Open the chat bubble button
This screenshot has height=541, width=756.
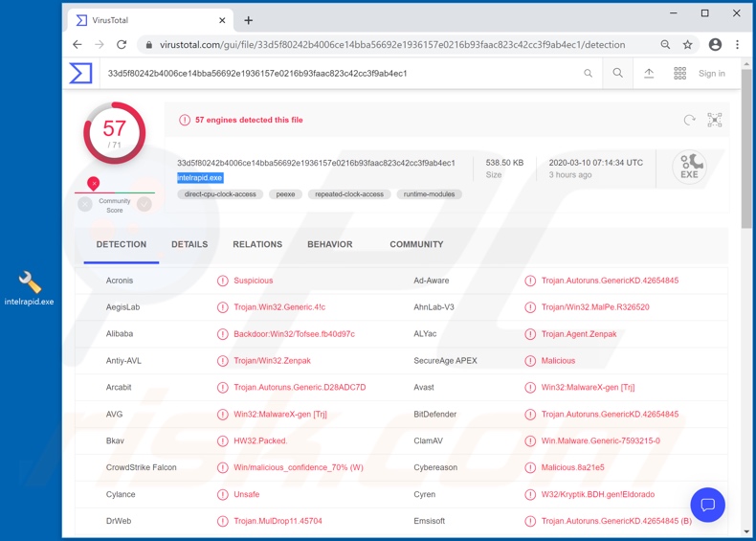click(x=707, y=505)
